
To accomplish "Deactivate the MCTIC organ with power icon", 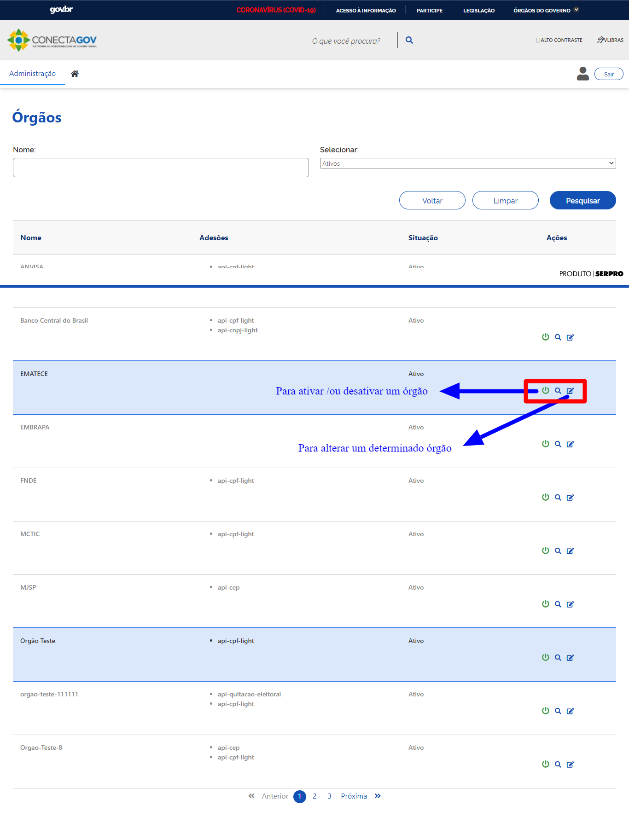I will click(545, 550).
